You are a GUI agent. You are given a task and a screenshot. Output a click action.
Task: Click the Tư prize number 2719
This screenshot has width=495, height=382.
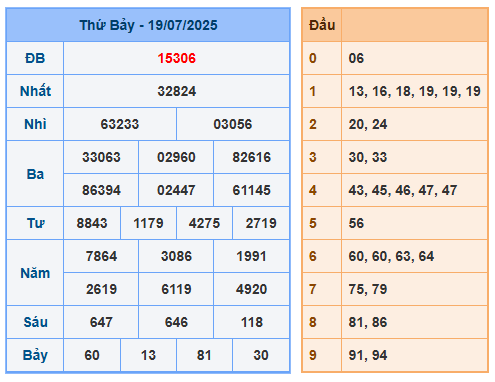coord(261,223)
